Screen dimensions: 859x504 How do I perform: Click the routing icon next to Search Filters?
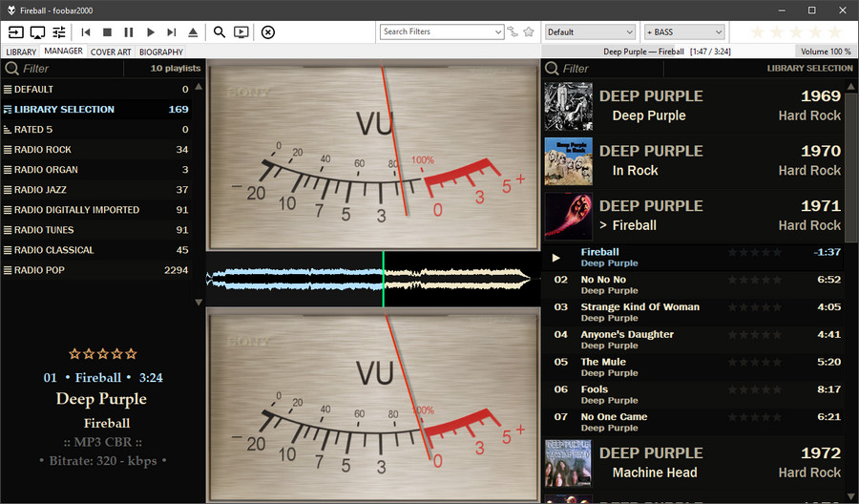click(x=513, y=31)
